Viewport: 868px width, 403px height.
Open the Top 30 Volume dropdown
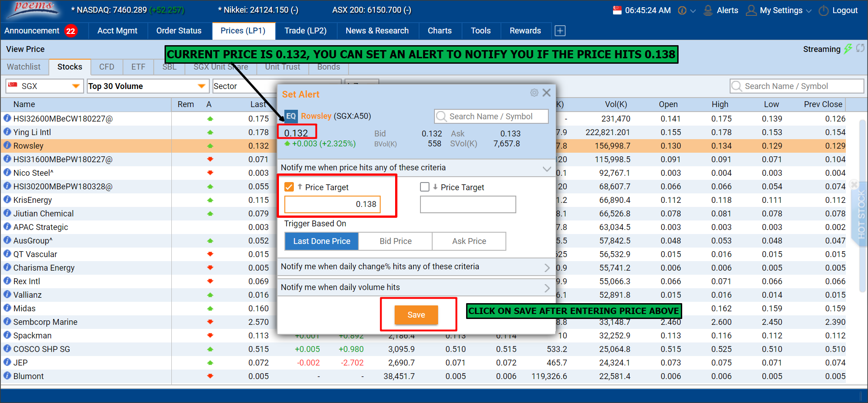[148, 86]
